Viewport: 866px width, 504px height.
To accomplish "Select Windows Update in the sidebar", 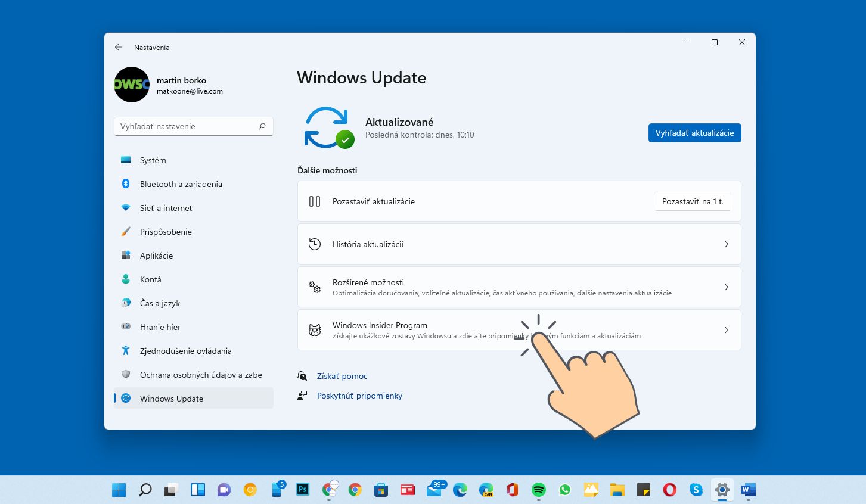I will tap(194, 399).
